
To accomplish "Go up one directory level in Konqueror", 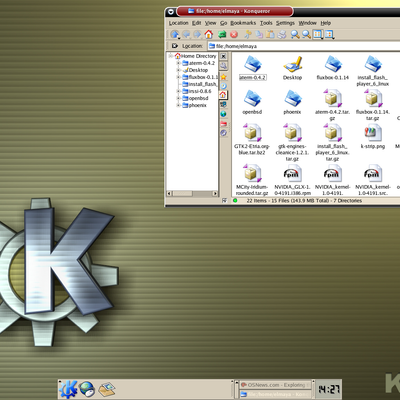I will [x=175, y=34].
